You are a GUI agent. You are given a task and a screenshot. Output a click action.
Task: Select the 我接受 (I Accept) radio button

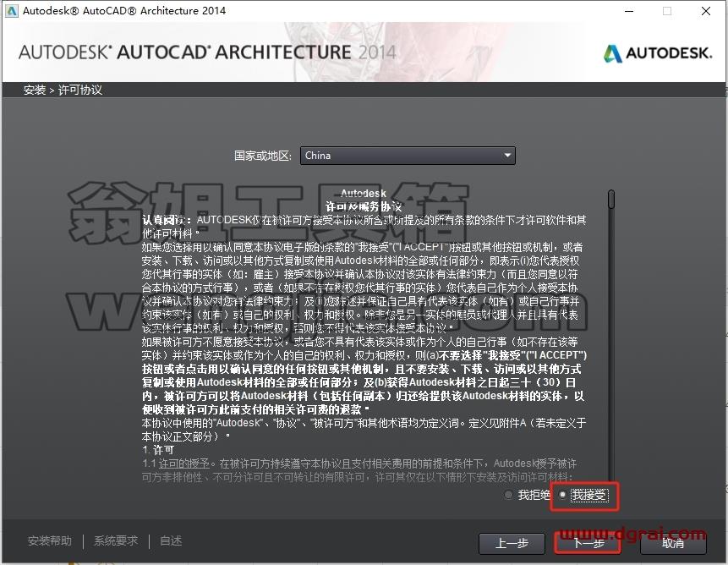pyautogui.click(x=562, y=495)
